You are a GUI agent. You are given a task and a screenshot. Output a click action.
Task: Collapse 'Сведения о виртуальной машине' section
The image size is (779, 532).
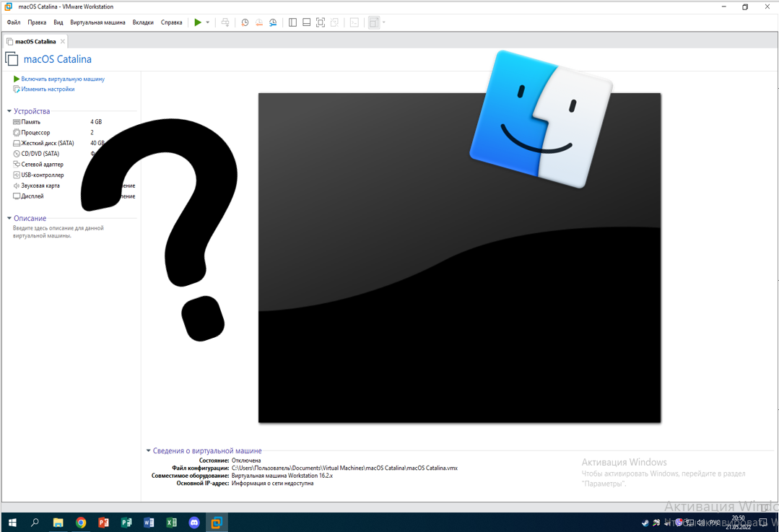[x=148, y=450]
